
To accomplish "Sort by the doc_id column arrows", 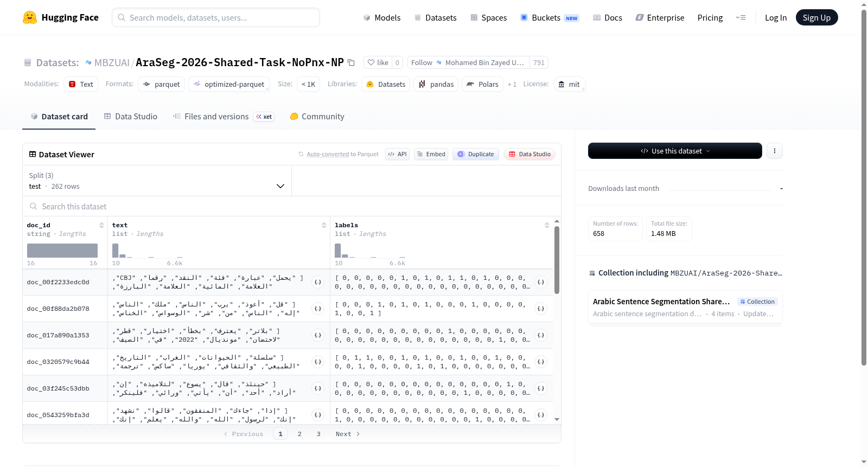I will (x=101, y=225).
